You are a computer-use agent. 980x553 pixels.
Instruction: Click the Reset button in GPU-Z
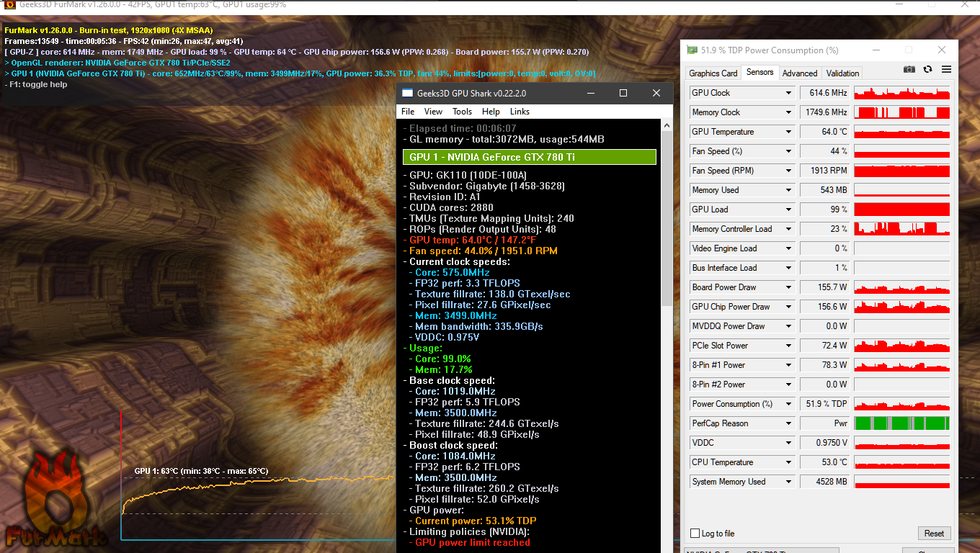(x=935, y=534)
